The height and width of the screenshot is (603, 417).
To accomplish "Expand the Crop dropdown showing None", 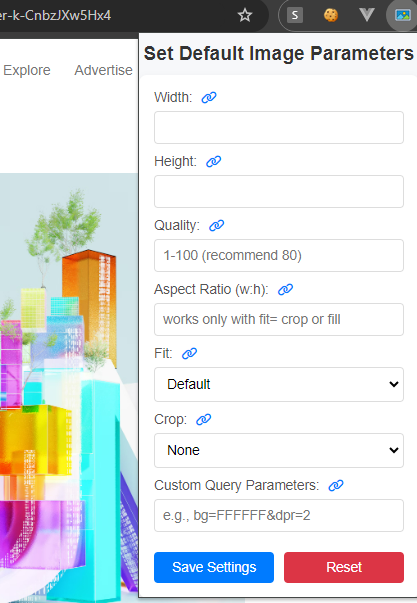I will click(279, 450).
